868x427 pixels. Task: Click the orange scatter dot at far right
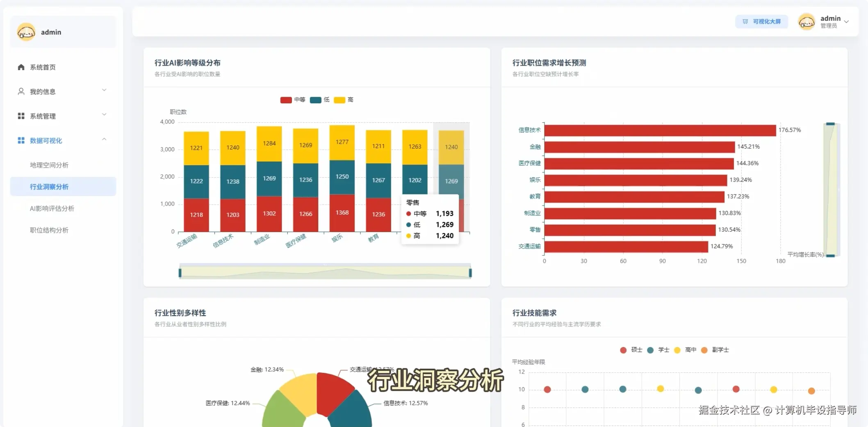[x=811, y=391]
